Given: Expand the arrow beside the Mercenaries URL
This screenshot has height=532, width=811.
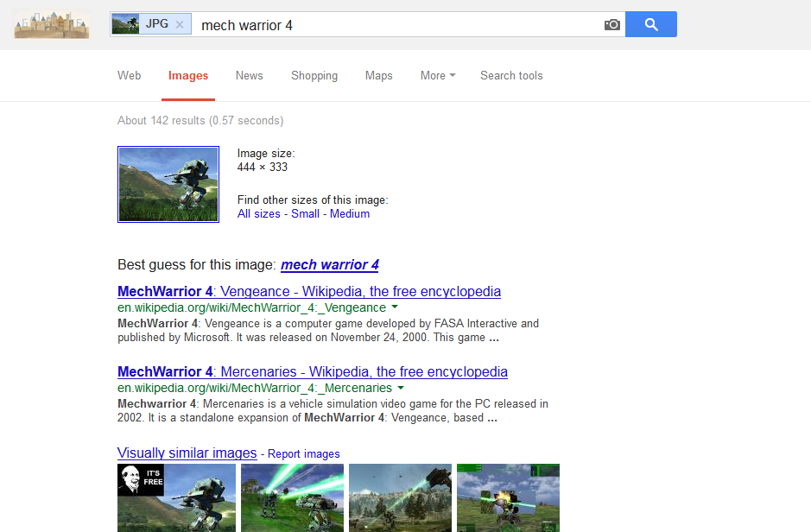Looking at the screenshot, I should point(401,388).
